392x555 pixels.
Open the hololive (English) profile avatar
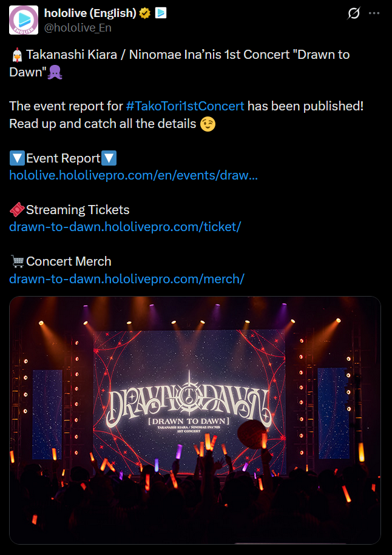click(24, 20)
